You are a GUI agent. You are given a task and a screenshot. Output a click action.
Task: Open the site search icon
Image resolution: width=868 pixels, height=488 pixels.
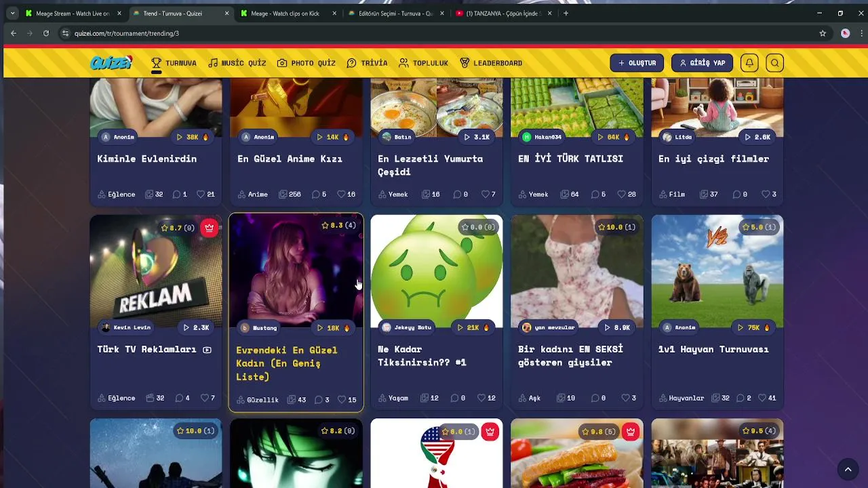pyautogui.click(x=774, y=63)
